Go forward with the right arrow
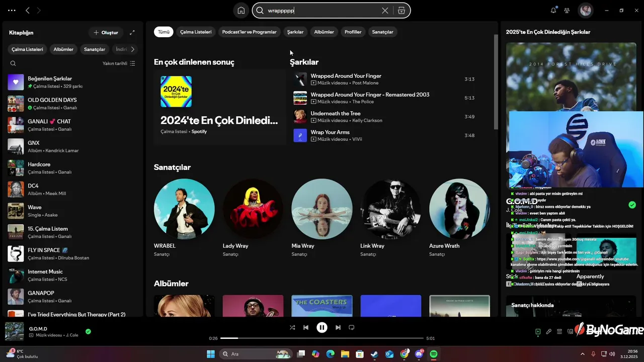644x362 pixels. click(x=39, y=10)
